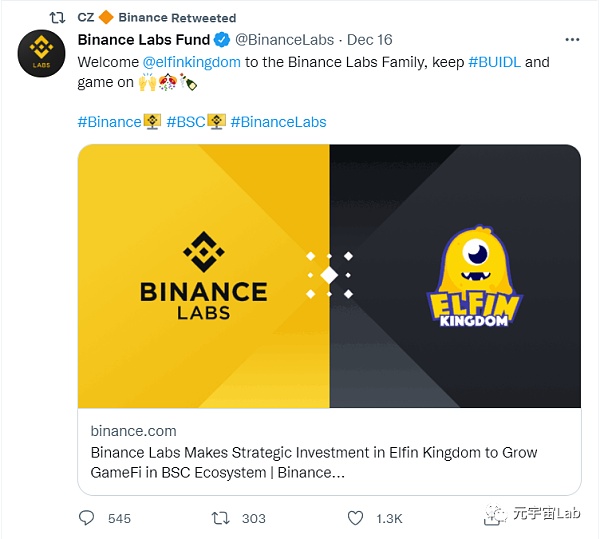Like the tweet with the heart icon

[x=355, y=517]
